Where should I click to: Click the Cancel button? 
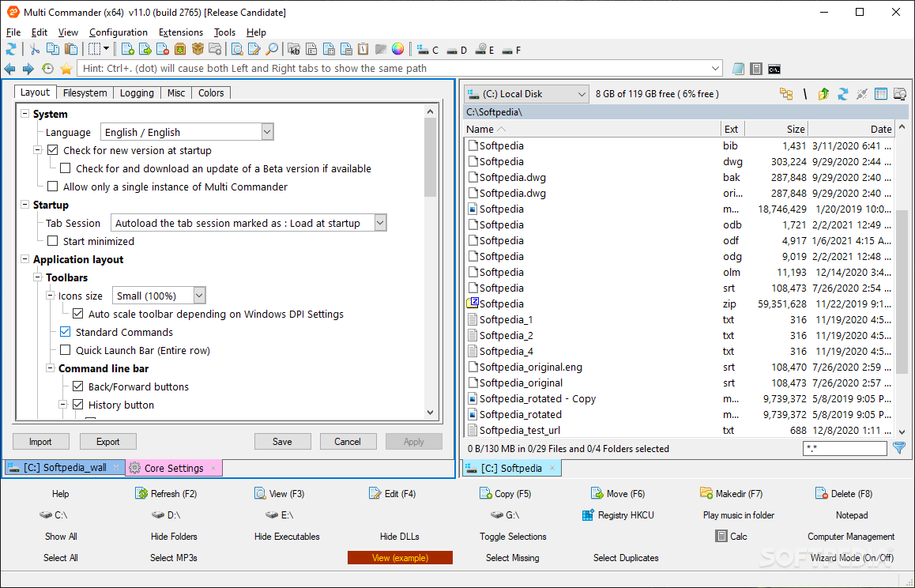click(x=348, y=442)
